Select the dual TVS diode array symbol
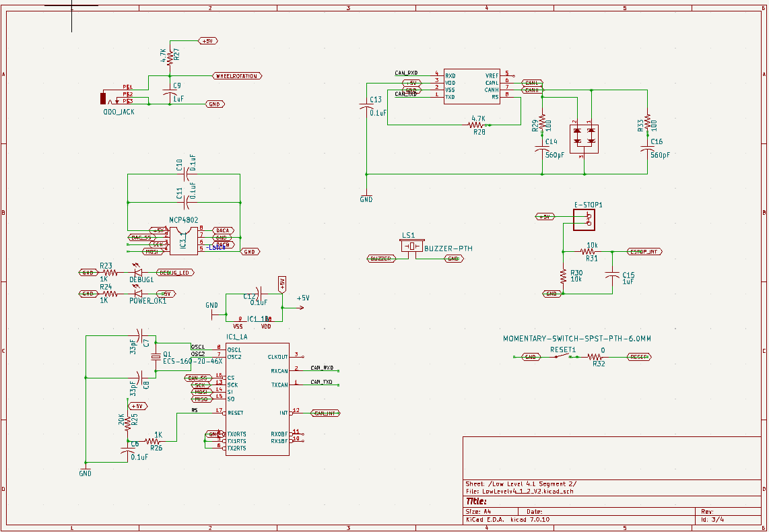This screenshot has height=532, width=769. pos(584,139)
